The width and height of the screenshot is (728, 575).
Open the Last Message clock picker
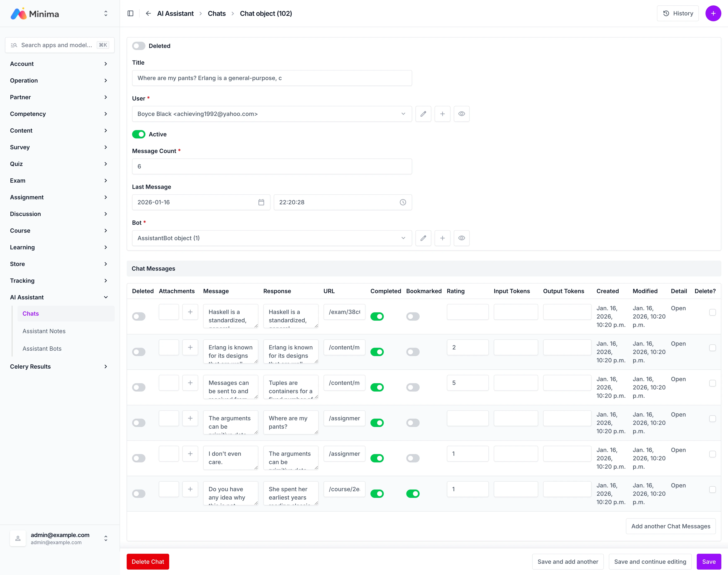[403, 202]
